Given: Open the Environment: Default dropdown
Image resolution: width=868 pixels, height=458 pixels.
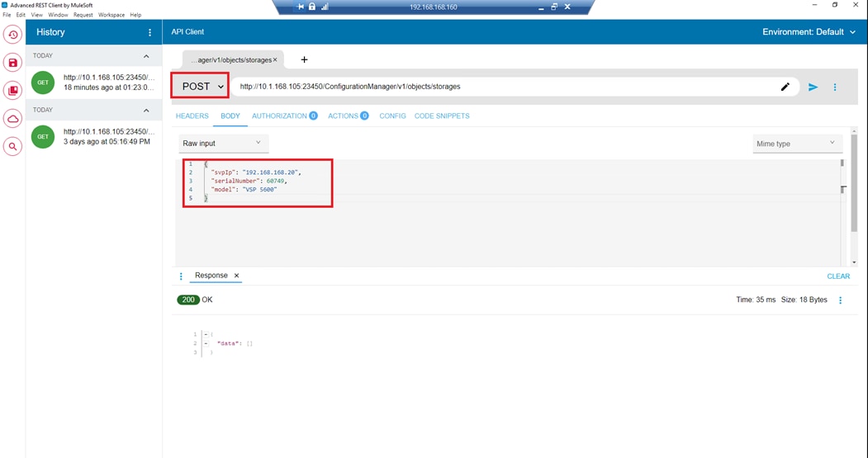Looking at the screenshot, I should (x=809, y=32).
